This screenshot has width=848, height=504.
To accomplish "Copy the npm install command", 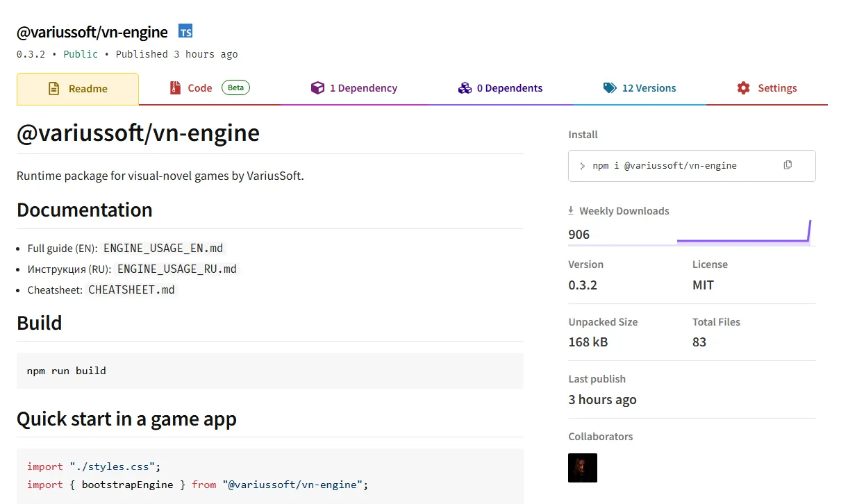I will [788, 165].
